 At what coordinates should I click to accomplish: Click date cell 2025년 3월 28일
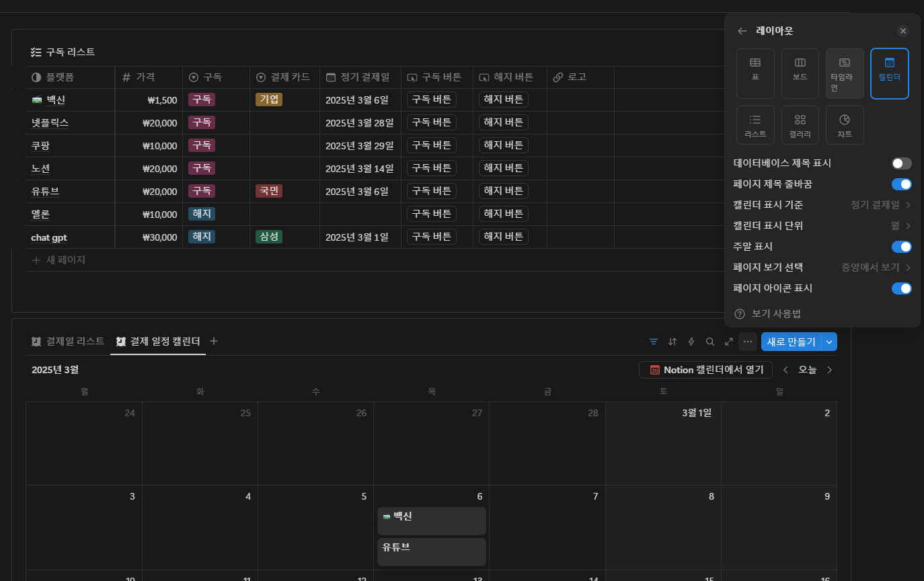tap(360, 122)
